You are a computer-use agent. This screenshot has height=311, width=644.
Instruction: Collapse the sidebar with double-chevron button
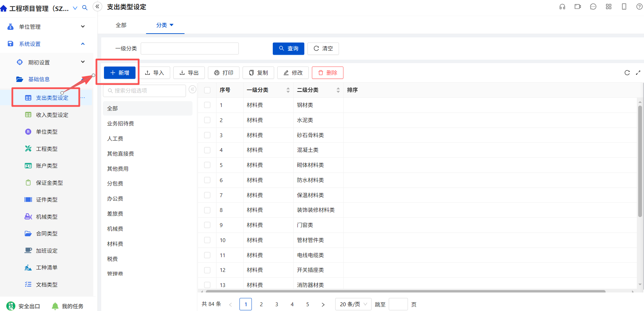(97, 7)
